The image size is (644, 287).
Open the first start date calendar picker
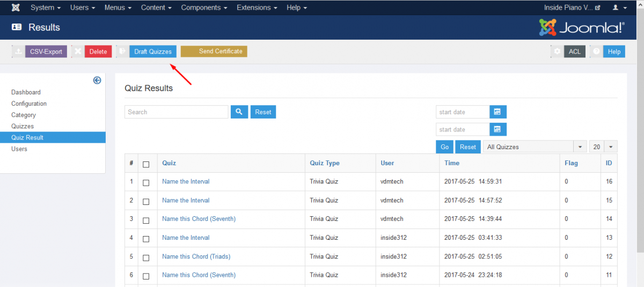coord(497,112)
